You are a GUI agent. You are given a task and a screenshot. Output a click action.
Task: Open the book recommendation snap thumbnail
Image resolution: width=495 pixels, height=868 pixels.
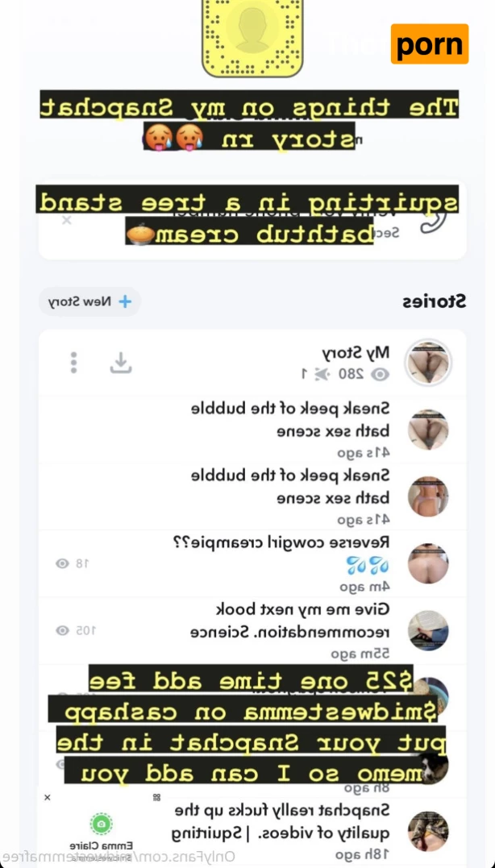tap(428, 630)
